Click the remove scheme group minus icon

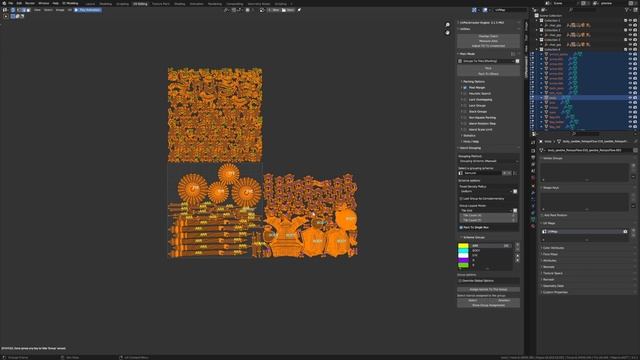click(517, 249)
